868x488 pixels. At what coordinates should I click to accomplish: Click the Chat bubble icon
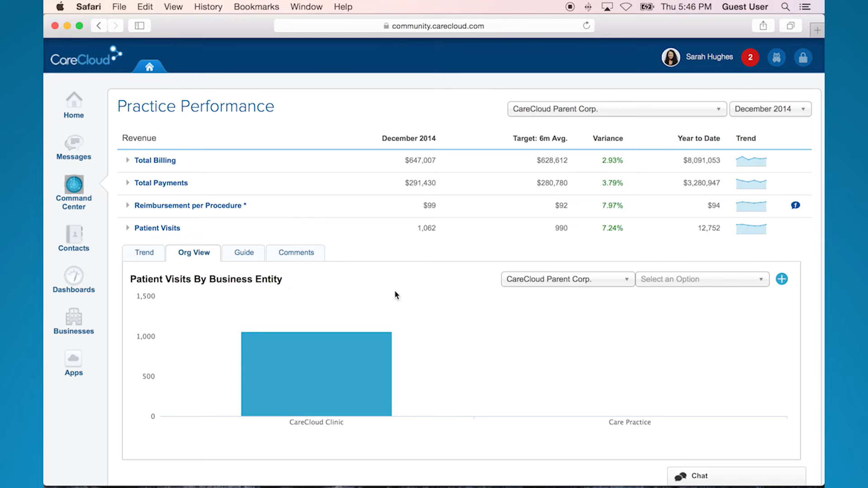point(680,476)
